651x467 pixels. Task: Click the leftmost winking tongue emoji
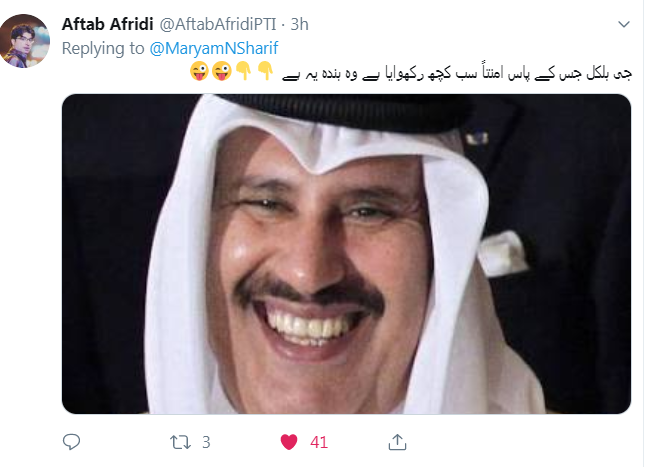[x=199, y=71]
